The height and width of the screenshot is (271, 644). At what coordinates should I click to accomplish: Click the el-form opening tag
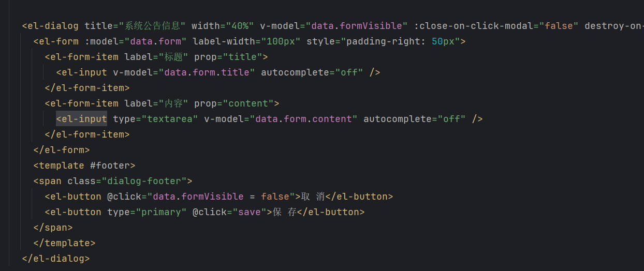point(56,41)
